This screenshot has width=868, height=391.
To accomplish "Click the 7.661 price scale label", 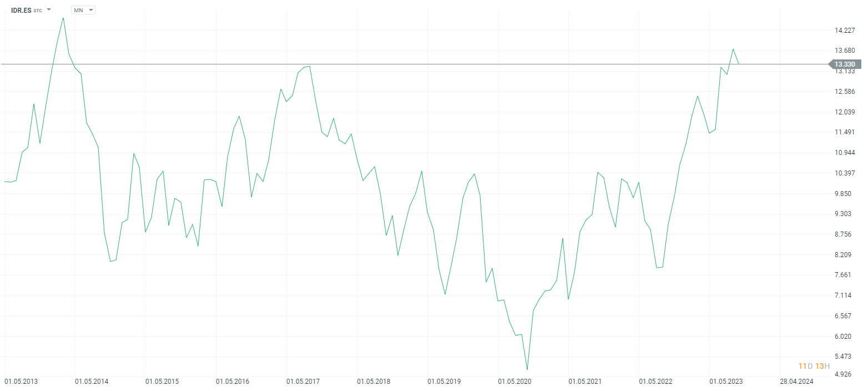I will tap(845, 275).
